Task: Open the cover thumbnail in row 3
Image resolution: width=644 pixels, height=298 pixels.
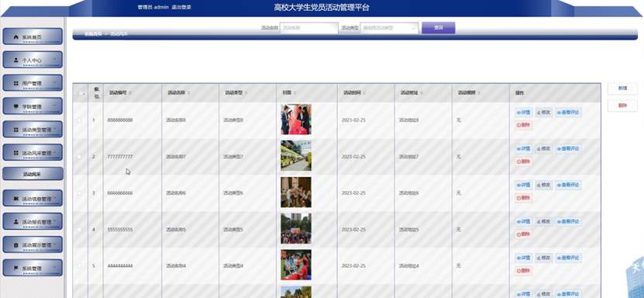Action: point(296,192)
